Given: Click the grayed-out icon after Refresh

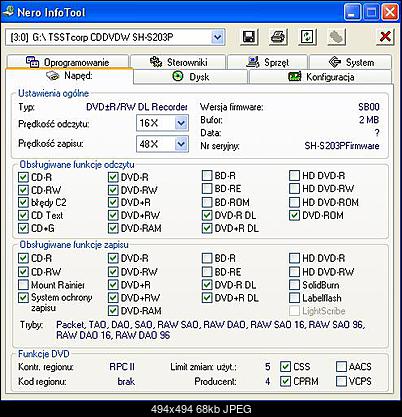Looking at the screenshot, I should [336, 37].
